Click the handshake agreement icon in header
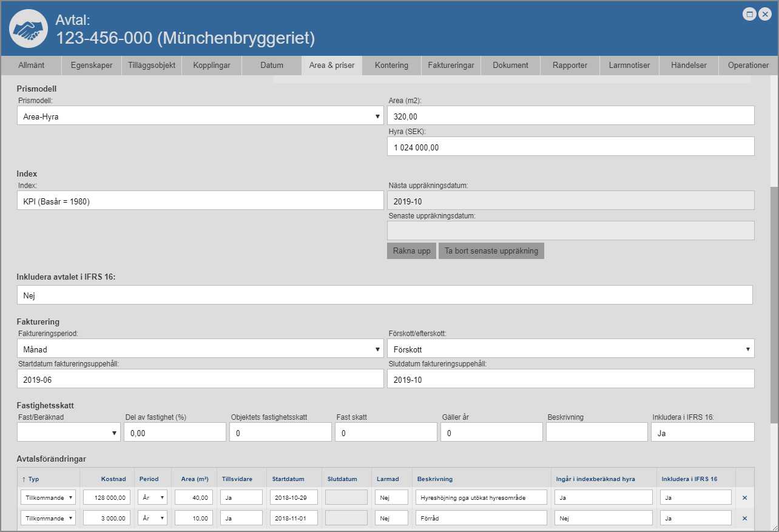 [29, 29]
